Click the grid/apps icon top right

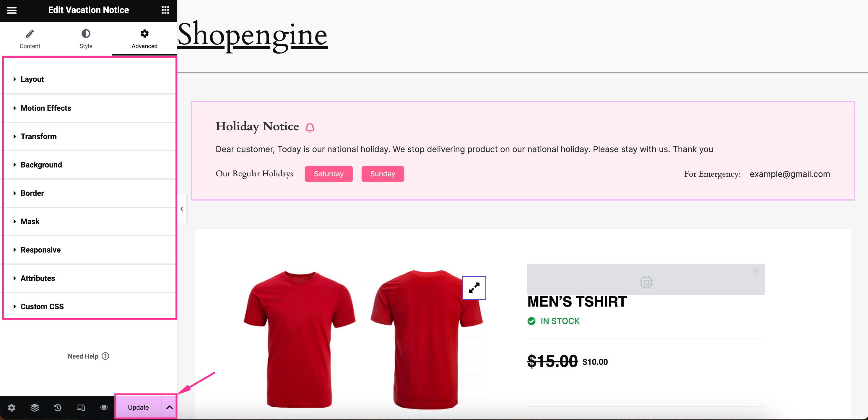(x=165, y=10)
